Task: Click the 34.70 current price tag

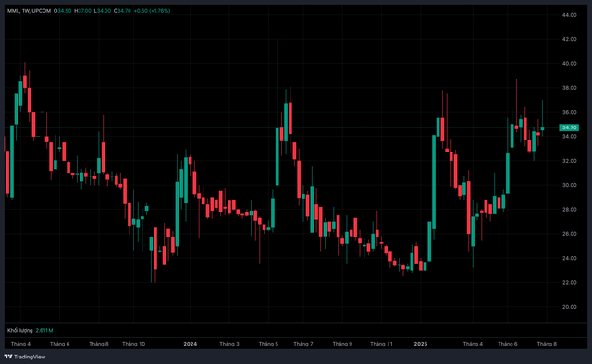Action: pyautogui.click(x=569, y=127)
